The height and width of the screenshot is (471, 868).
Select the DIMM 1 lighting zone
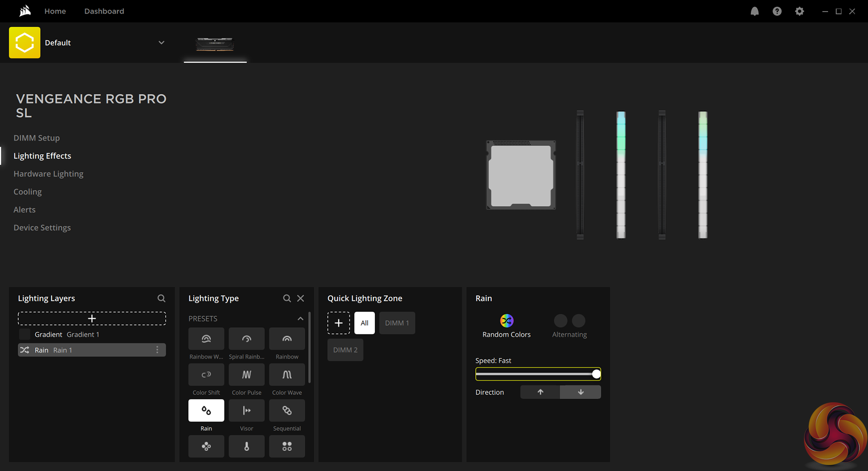pyautogui.click(x=397, y=323)
